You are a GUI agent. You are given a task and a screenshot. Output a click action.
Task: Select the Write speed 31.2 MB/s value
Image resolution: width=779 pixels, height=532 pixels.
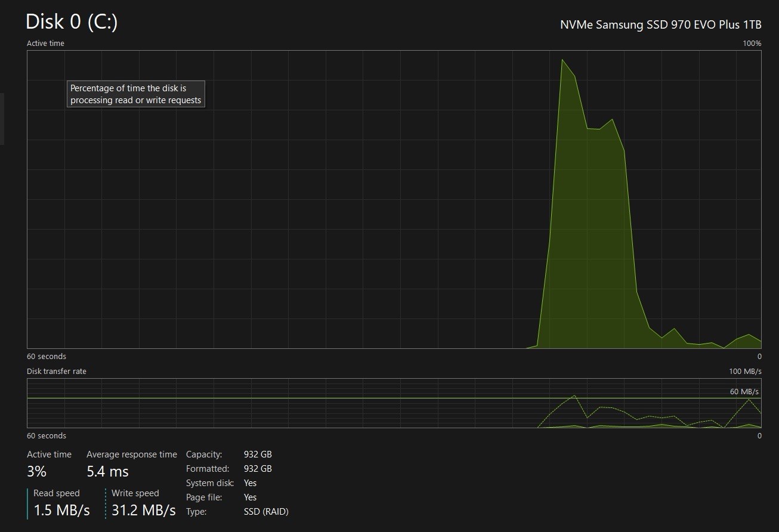[144, 511]
